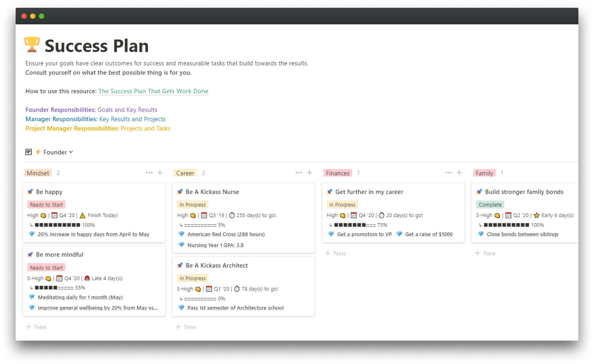Click the board view icon next to Founder
This screenshot has height=364, width=594.
point(29,152)
